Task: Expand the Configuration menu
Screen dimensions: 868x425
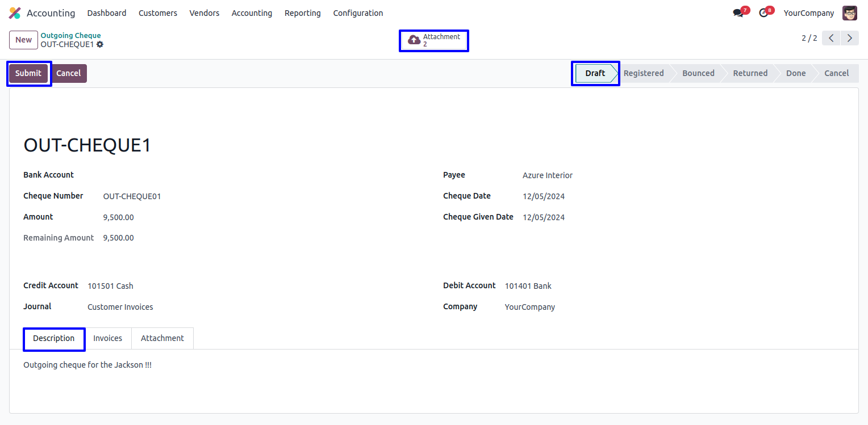Action: (358, 13)
